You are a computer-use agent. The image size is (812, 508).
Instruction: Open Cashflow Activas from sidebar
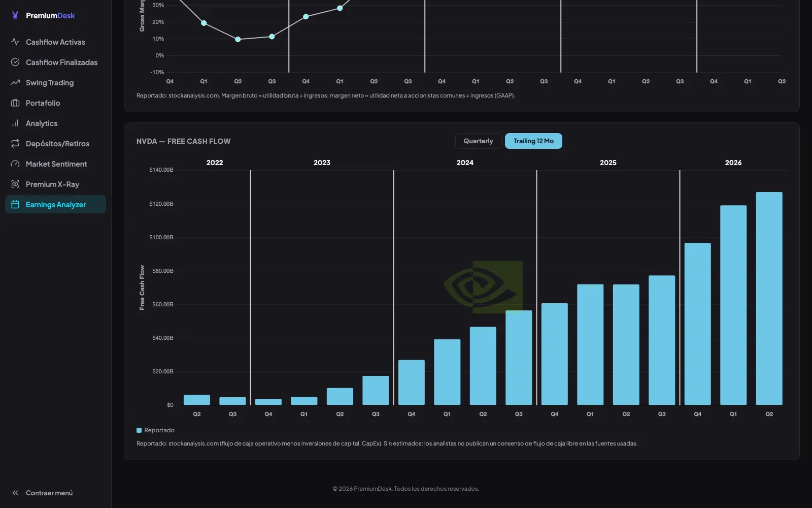[55, 42]
